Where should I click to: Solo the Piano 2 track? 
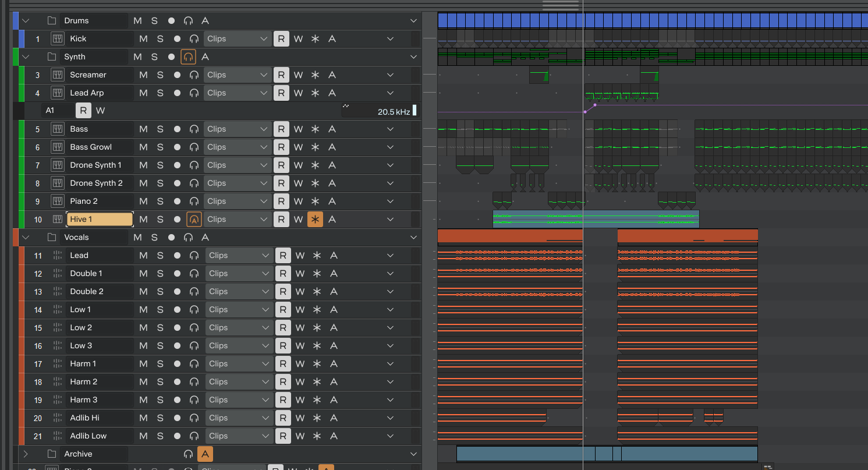[x=160, y=202]
